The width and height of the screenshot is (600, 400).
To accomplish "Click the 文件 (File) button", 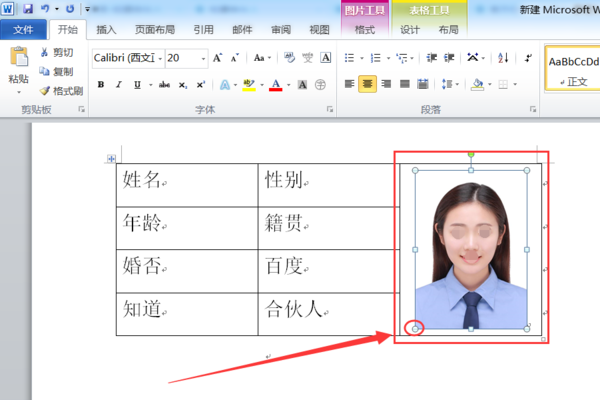I will point(23,30).
